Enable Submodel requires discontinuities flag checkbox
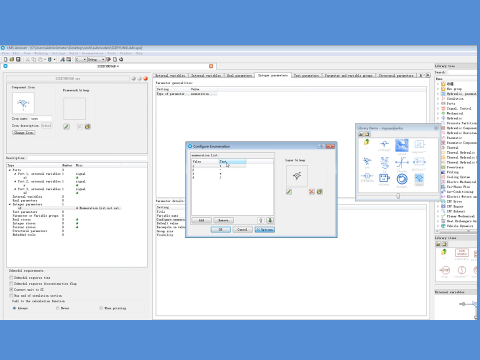The image size is (480, 360). (11, 284)
